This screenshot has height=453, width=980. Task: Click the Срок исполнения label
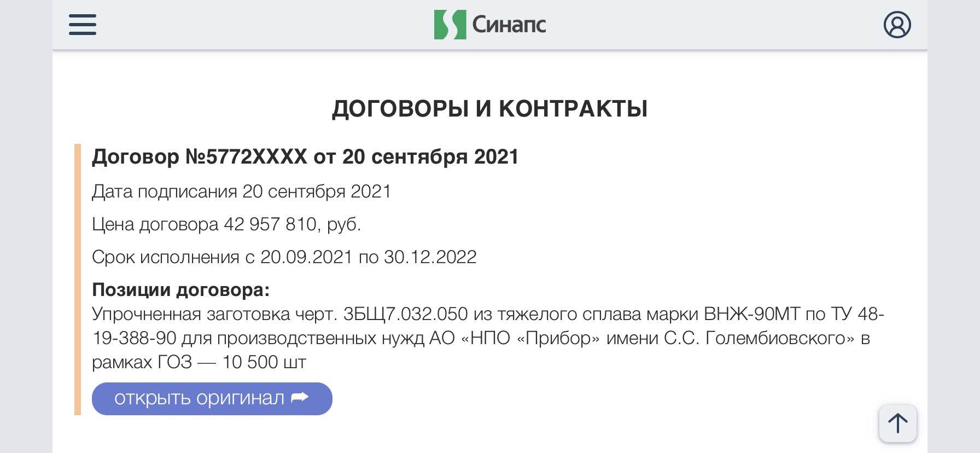166,257
